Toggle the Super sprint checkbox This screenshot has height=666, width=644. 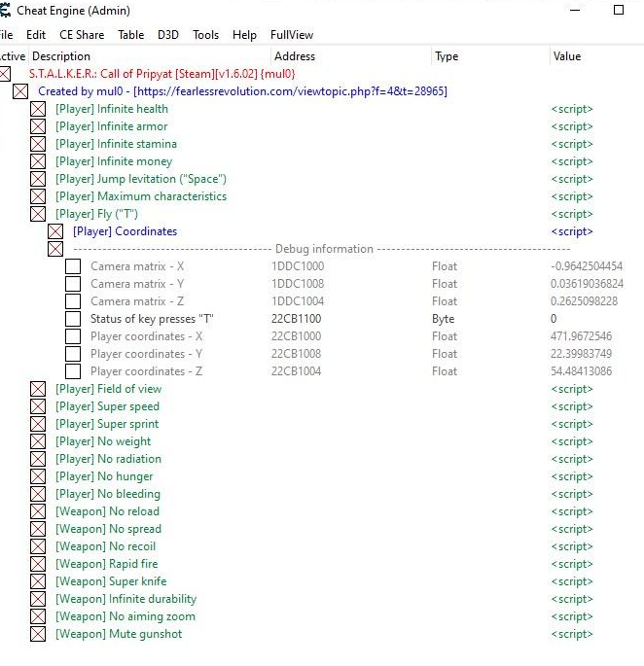38,424
